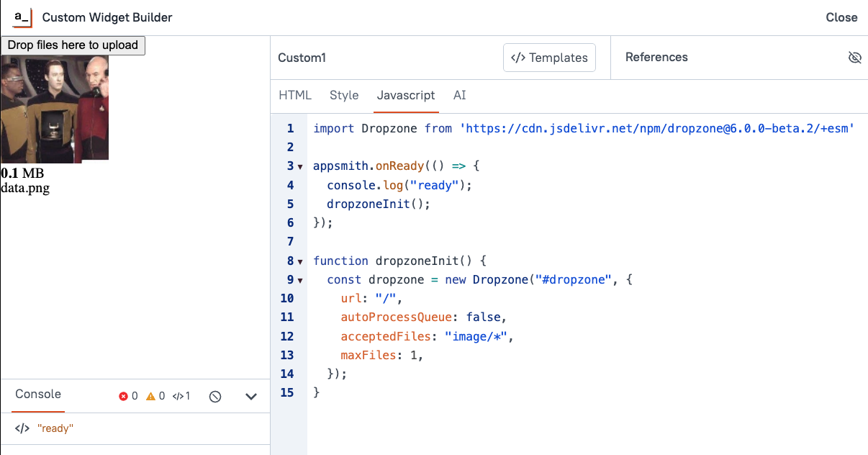This screenshot has width=868, height=455.
Task: Click the Console panel label
Action: point(37,394)
